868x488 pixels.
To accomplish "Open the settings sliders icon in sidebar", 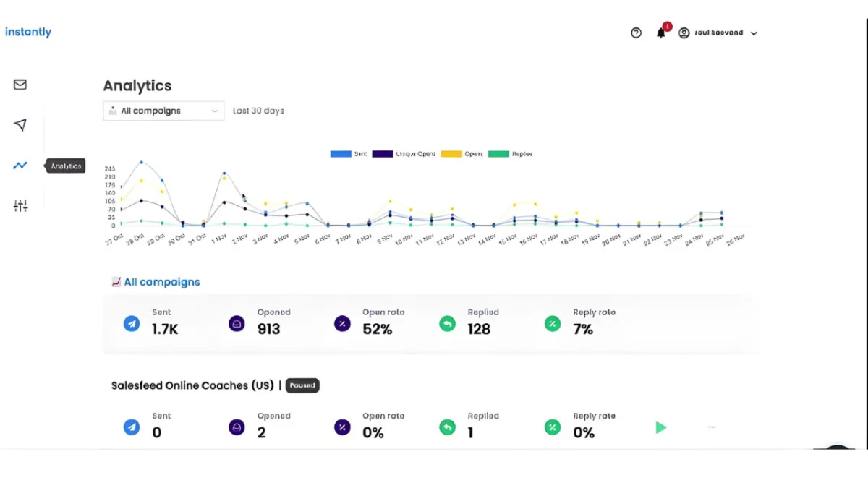I will click(20, 206).
